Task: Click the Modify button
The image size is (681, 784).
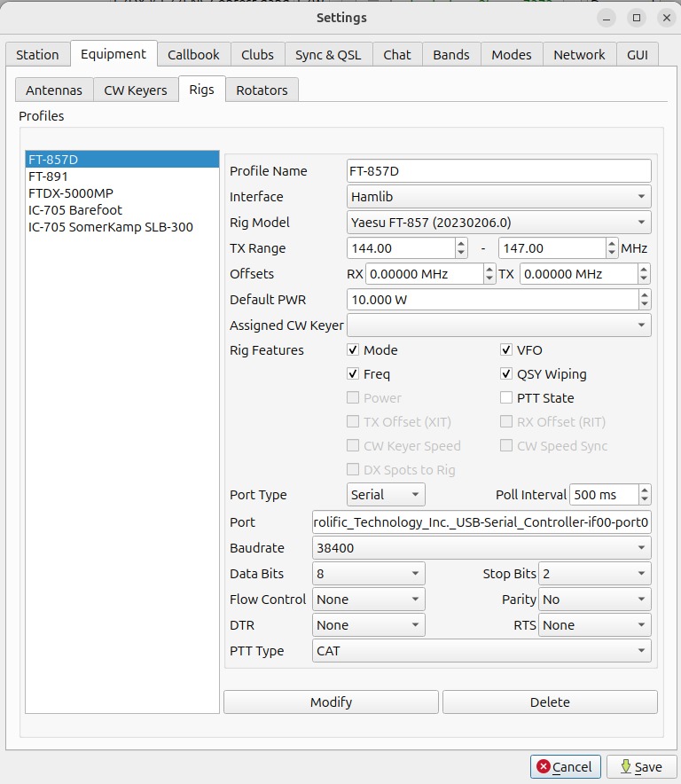Action: pos(331,702)
